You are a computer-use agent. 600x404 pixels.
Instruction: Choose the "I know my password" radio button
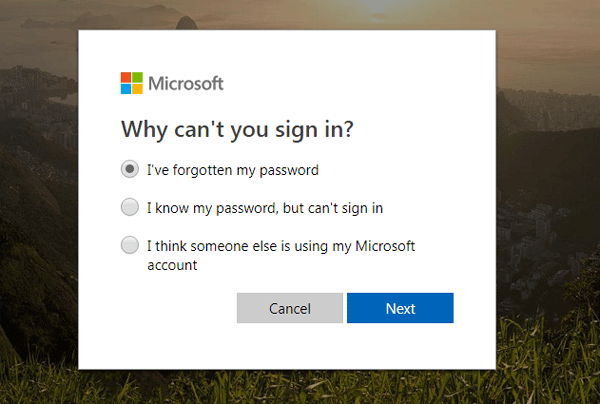[x=130, y=208]
